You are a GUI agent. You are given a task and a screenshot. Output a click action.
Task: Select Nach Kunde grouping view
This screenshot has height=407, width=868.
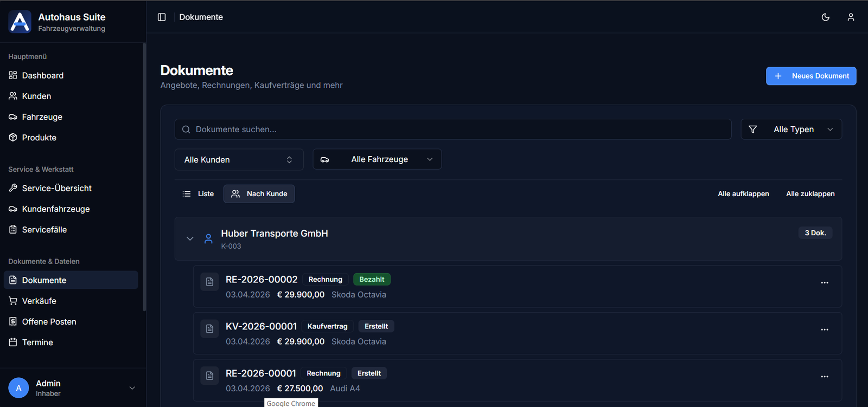coord(259,194)
